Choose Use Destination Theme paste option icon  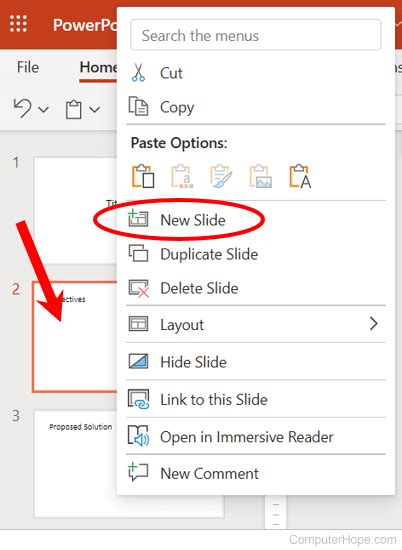[x=143, y=176]
